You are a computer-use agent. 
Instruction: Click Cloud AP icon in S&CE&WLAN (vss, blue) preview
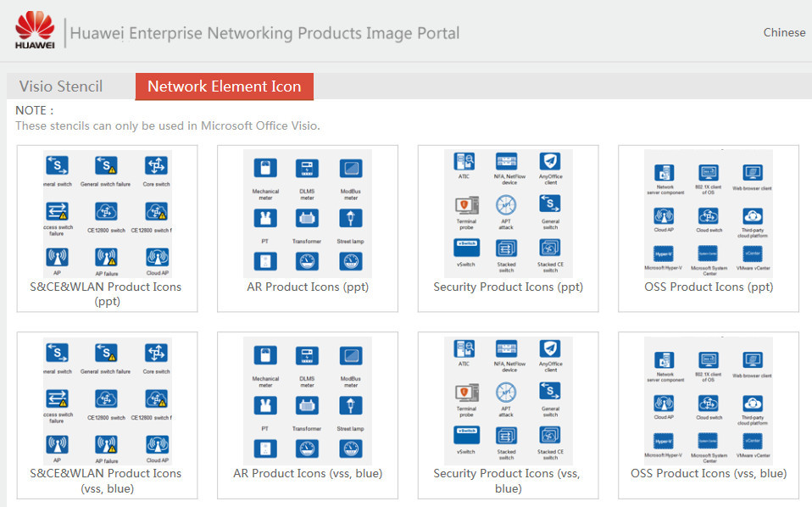[156, 443]
